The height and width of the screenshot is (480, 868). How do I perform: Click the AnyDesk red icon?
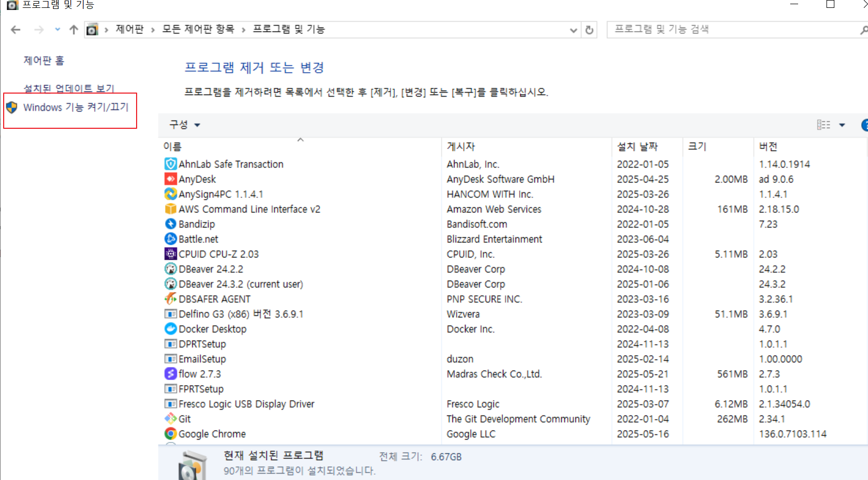point(170,179)
